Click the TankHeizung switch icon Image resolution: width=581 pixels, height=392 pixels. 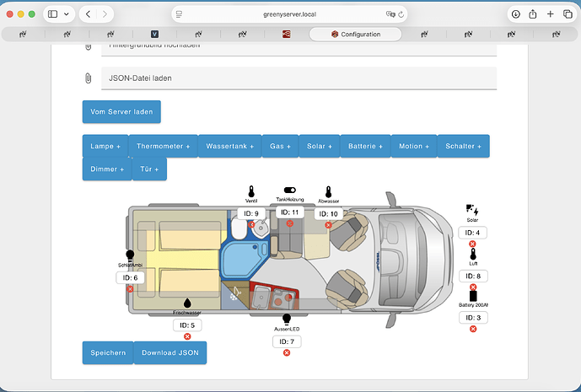[x=289, y=191]
